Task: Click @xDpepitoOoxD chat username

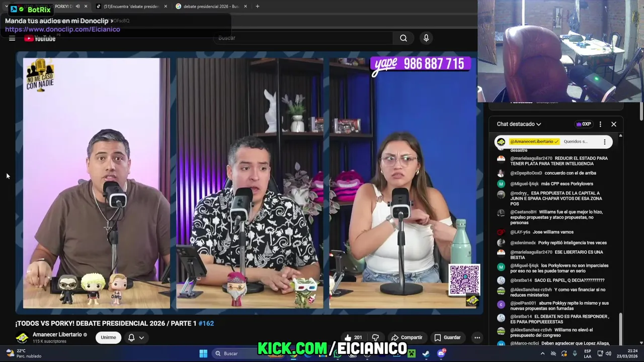Action: point(526,173)
